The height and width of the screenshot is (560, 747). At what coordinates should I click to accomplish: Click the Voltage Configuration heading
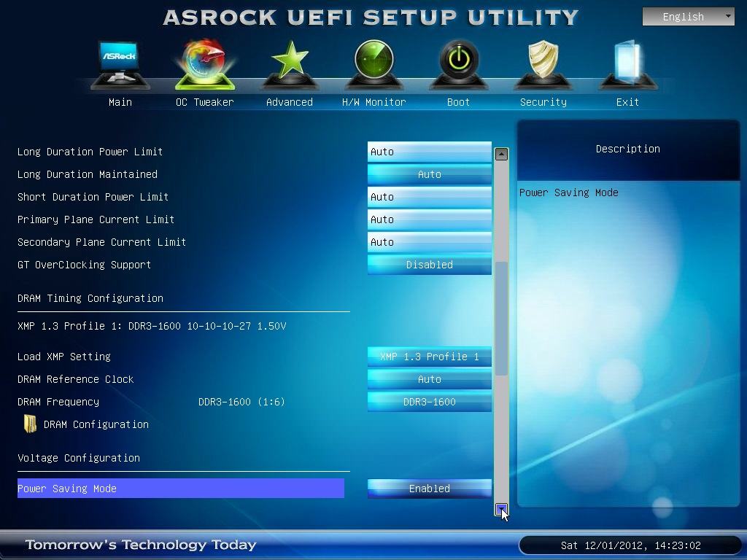coord(79,458)
